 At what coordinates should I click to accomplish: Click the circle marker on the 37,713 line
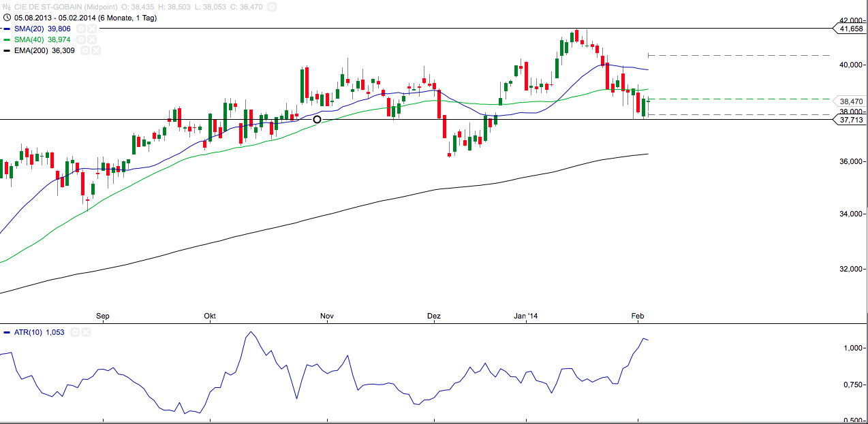317,120
